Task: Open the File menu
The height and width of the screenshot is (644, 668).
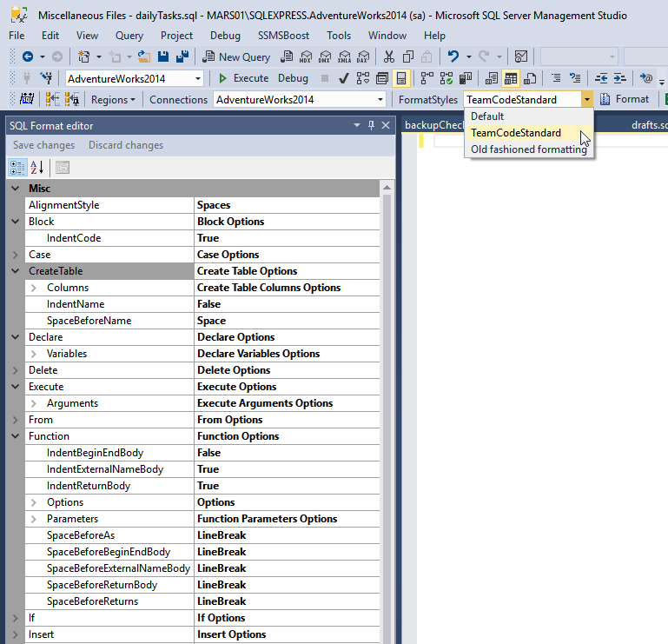Action: click(17, 36)
